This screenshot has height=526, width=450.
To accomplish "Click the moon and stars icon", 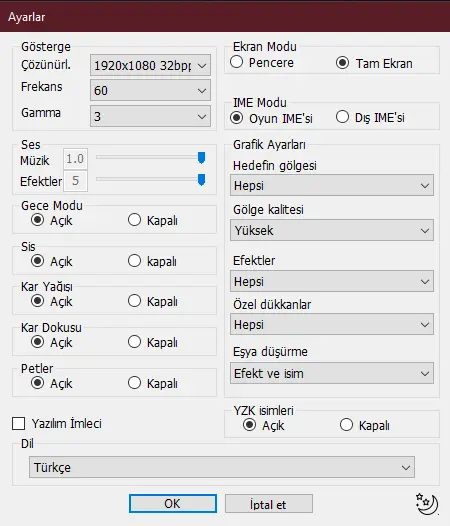I will click(x=427, y=504).
